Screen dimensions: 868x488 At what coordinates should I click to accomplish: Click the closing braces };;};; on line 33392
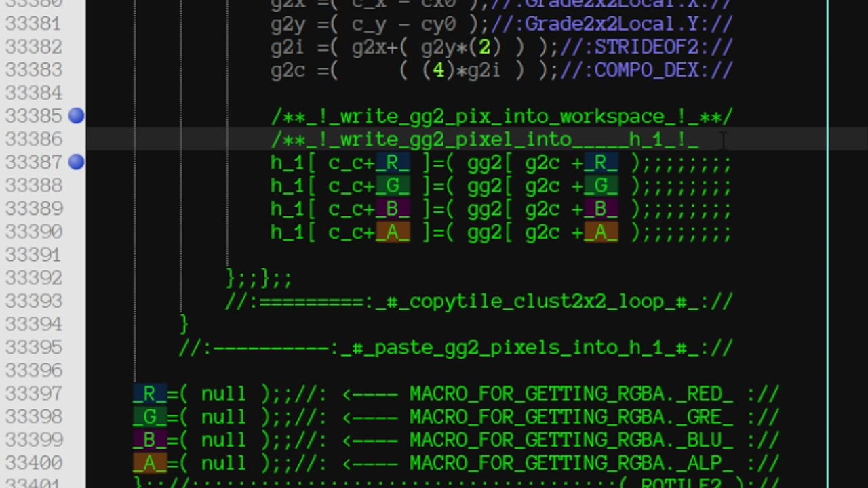point(259,279)
